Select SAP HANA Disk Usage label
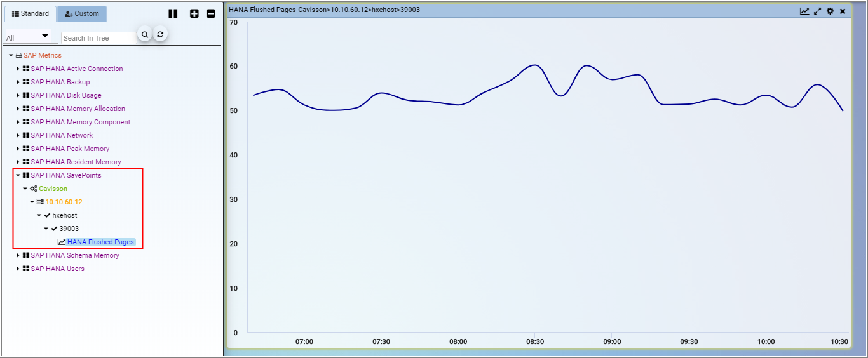868x358 pixels. point(66,95)
